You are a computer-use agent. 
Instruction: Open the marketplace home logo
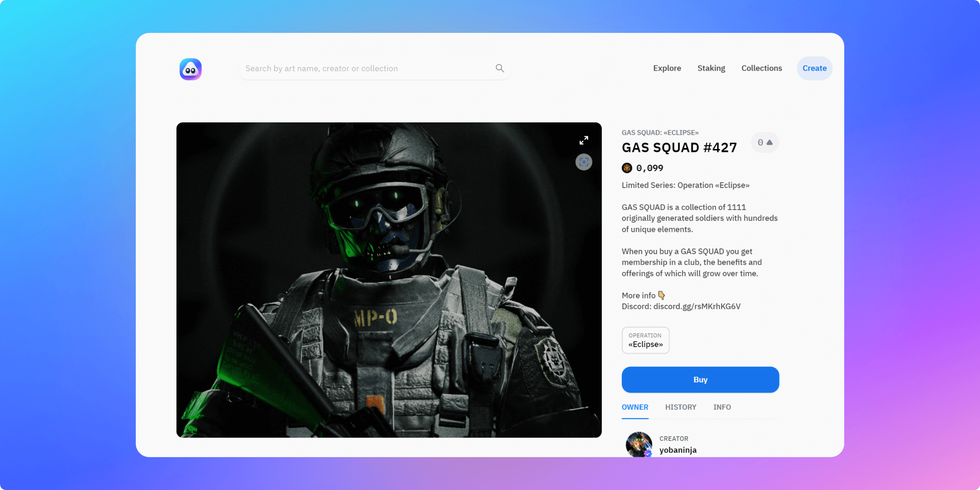pos(191,69)
